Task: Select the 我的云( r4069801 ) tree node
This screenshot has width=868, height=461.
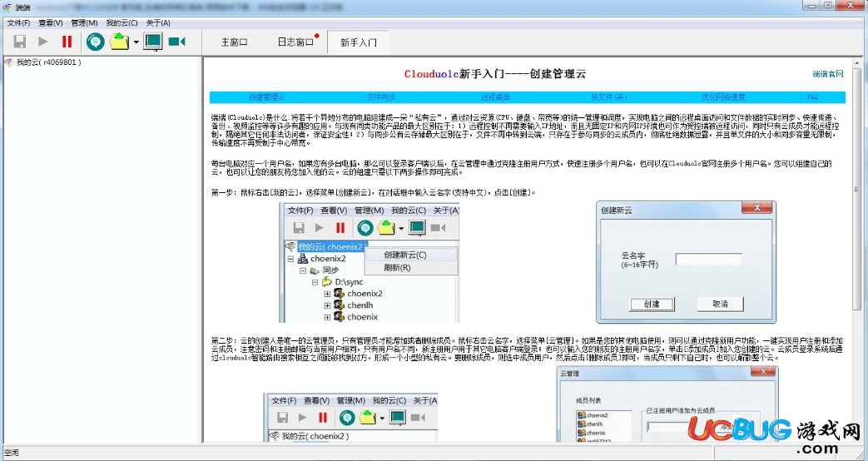Action: (x=49, y=62)
